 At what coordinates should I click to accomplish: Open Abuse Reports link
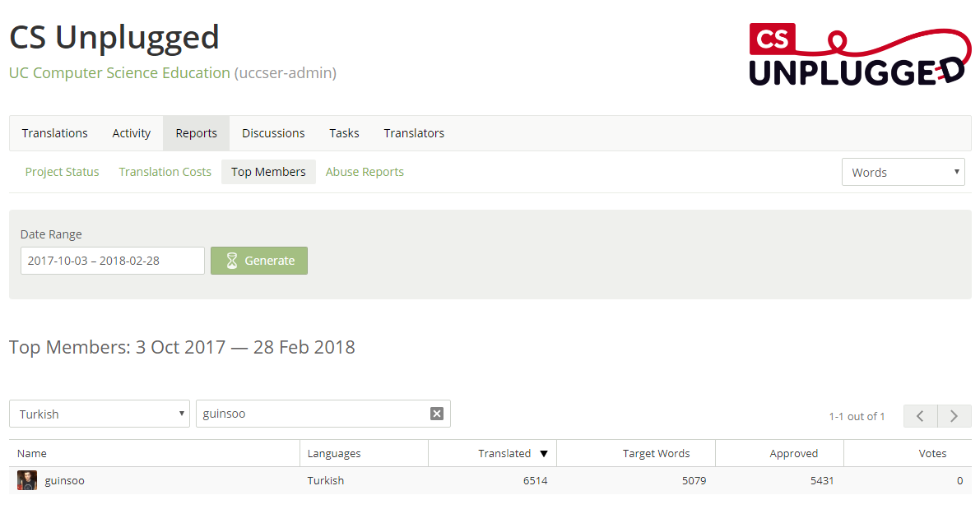pyautogui.click(x=365, y=172)
